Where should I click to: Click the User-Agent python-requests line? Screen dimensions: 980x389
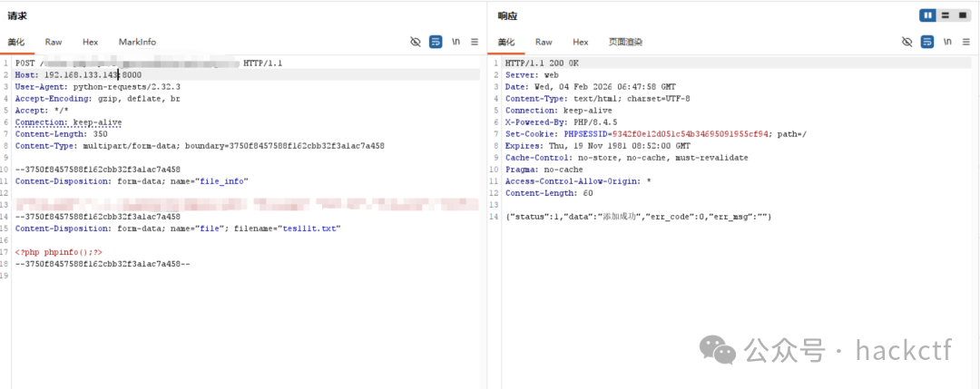pyautogui.click(x=97, y=87)
